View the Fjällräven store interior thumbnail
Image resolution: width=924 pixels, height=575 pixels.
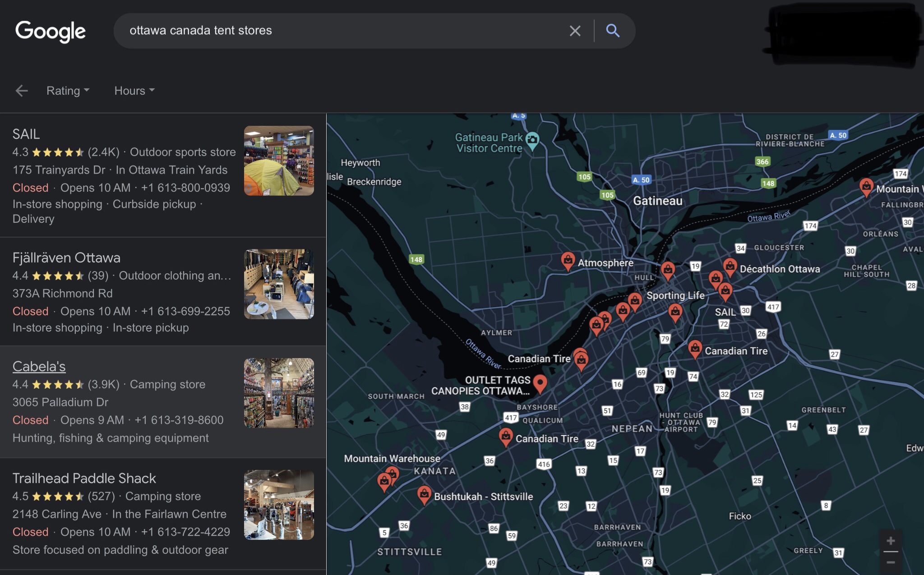click(279, 284)
